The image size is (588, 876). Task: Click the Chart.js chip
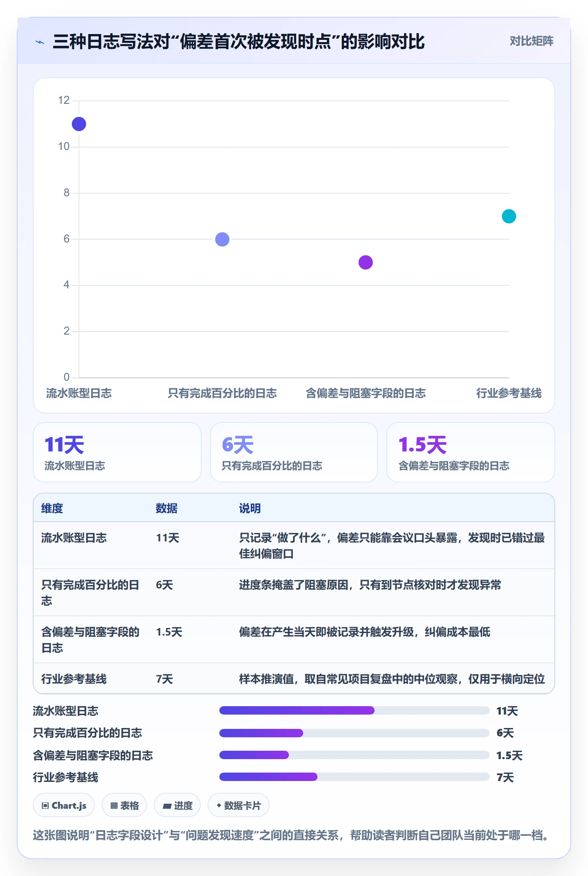(x=64, y=805)
